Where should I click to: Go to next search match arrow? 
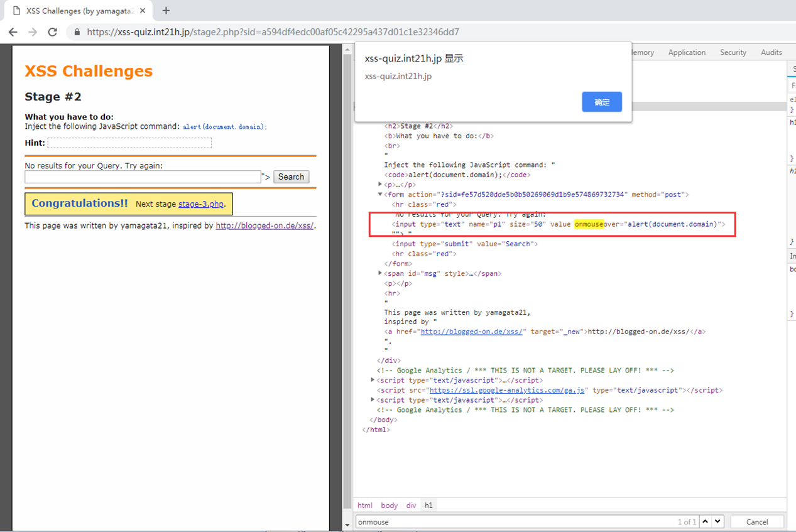(718, 521)
